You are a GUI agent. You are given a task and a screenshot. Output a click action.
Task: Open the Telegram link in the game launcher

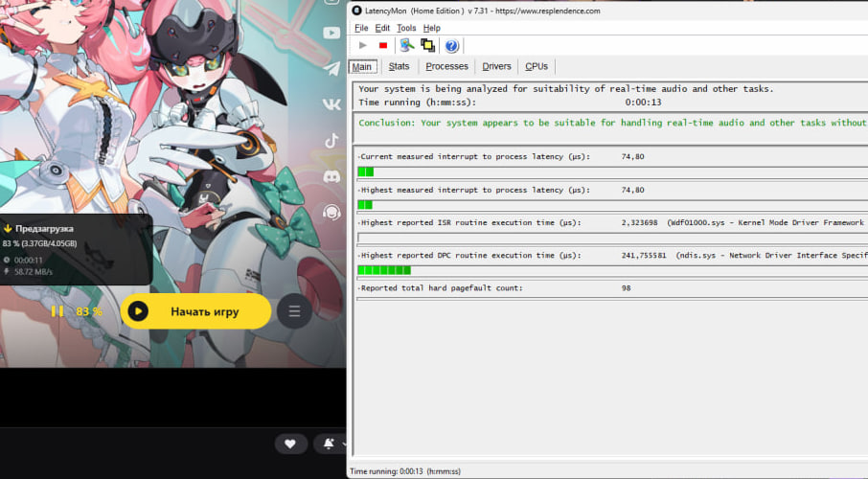[x=331, y=68]
